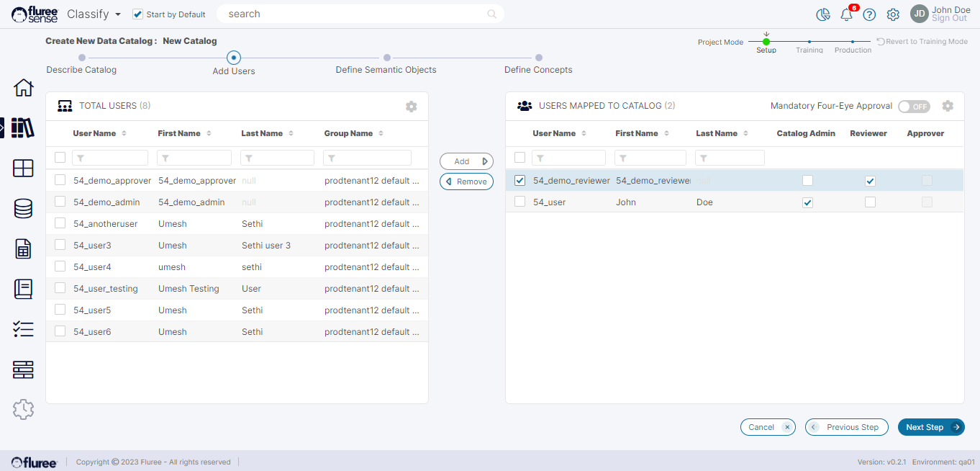Screen dimensions: 980x471
Task: Open the top bar settings gear
Action: (893, 14)
